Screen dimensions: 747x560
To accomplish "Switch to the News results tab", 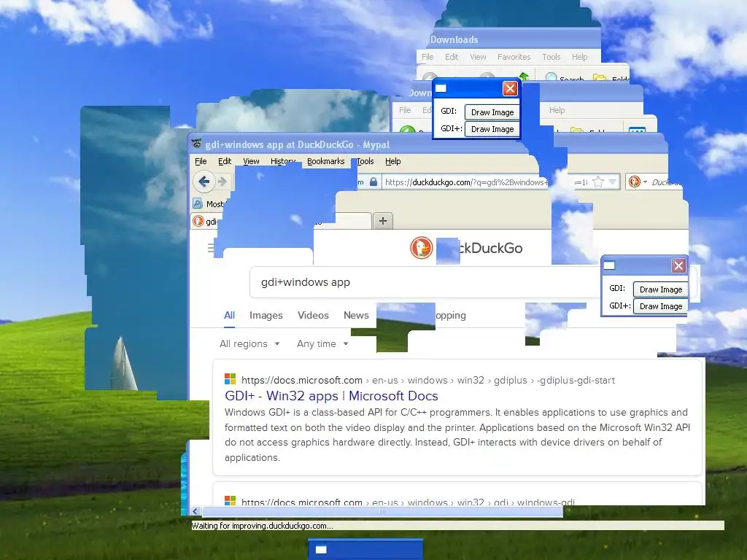I will (356, 315).
